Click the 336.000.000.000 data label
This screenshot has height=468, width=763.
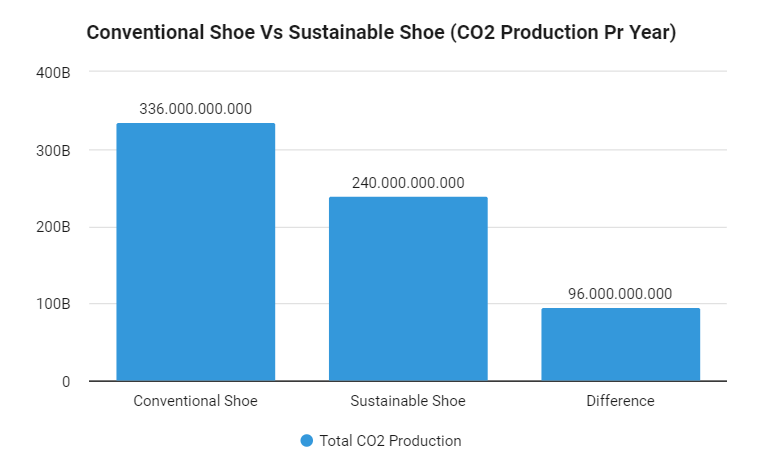click(x=196, y=109)
